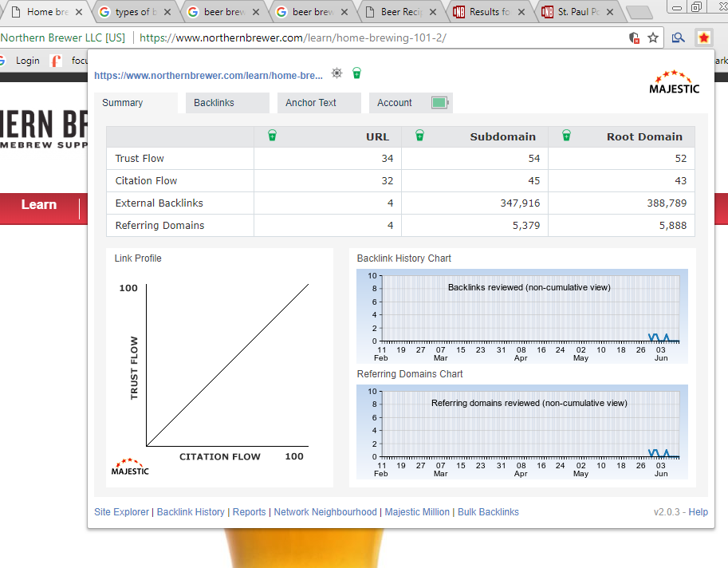Click the Link Profile chart
The image size is (728, 568).
219,369
